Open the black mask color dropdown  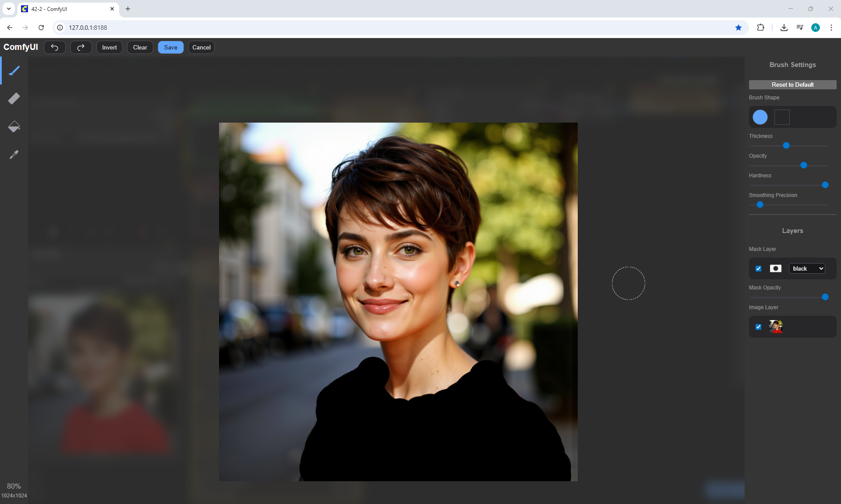click(x=807, y=268)
